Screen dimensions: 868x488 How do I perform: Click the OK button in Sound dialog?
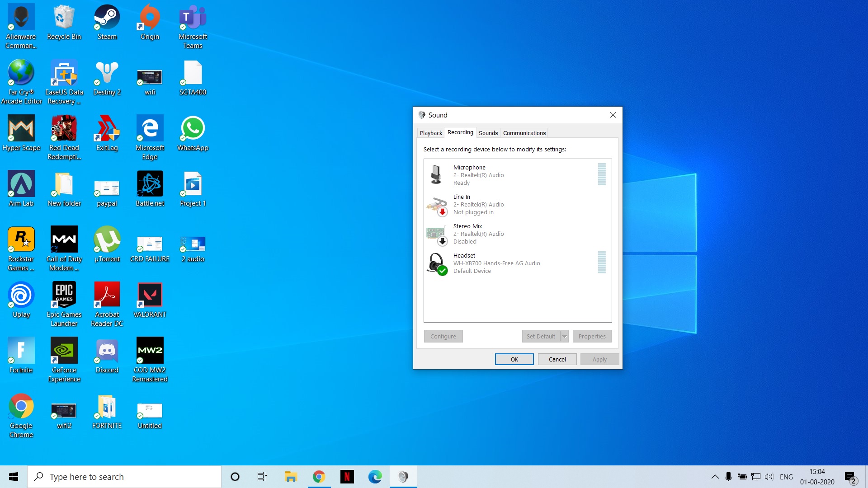click(514, 359)
